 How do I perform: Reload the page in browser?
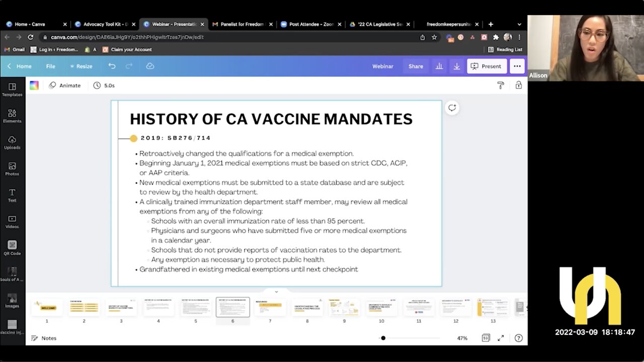click(x=31, y=37)
